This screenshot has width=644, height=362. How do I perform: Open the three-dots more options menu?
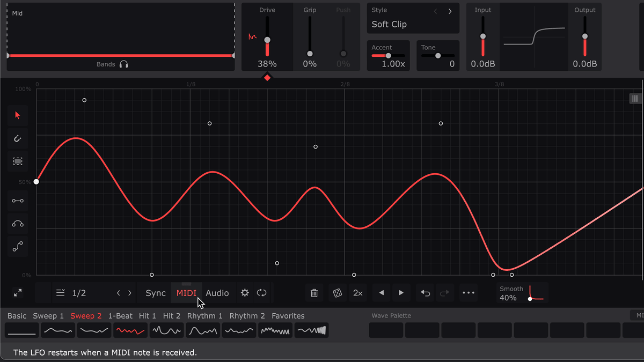click(x=469, y=293)
